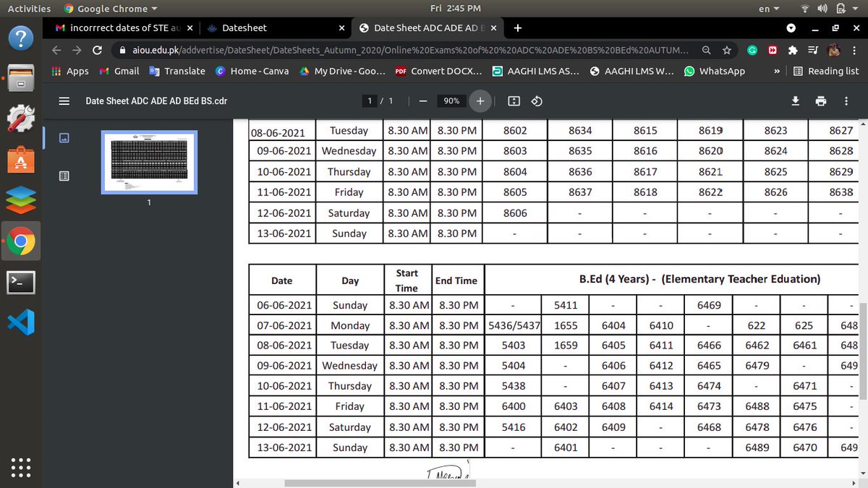Viewport: 868px width, 488px height.
Task: Open the Apps bookmark
Action: [70, 71]
